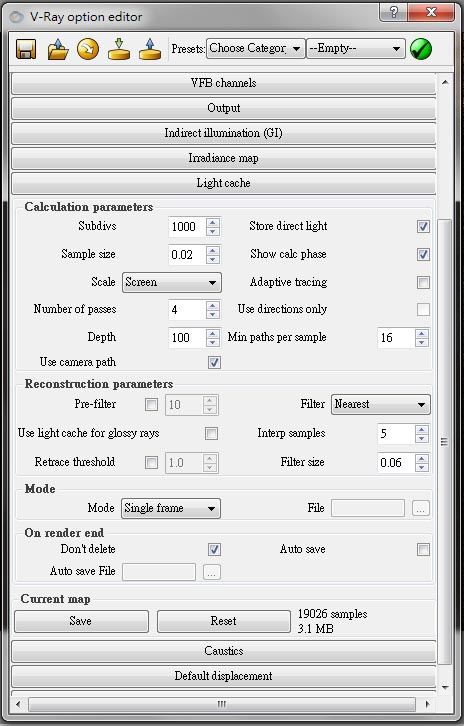Screen dimensions: 464x726
Task: Expand the Irradiance map rollout
Action: coord(223,158)
